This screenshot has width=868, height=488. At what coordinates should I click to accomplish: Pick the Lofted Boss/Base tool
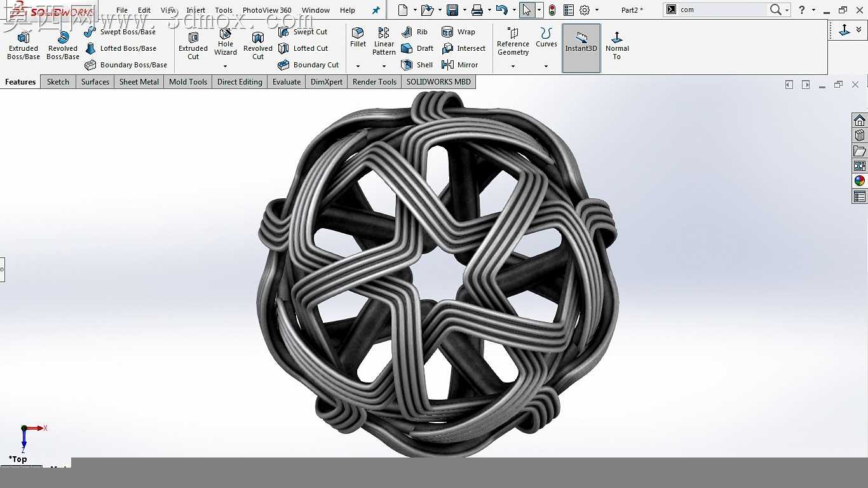[120, 48]
